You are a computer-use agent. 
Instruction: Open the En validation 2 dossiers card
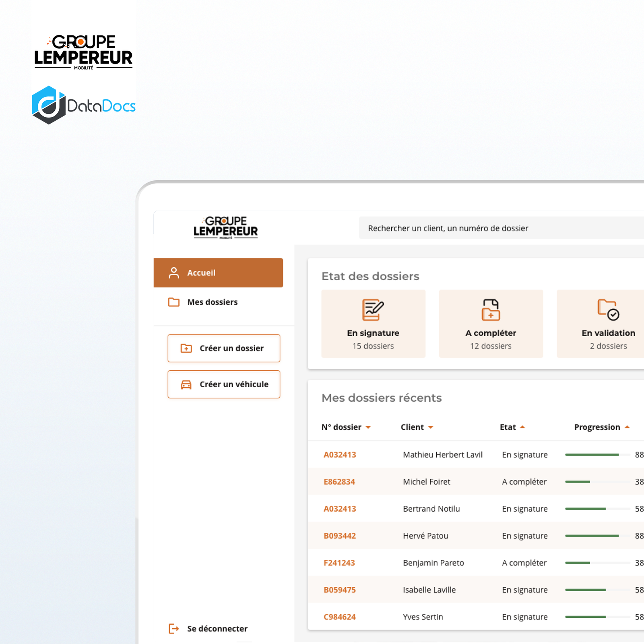point(601,324)
